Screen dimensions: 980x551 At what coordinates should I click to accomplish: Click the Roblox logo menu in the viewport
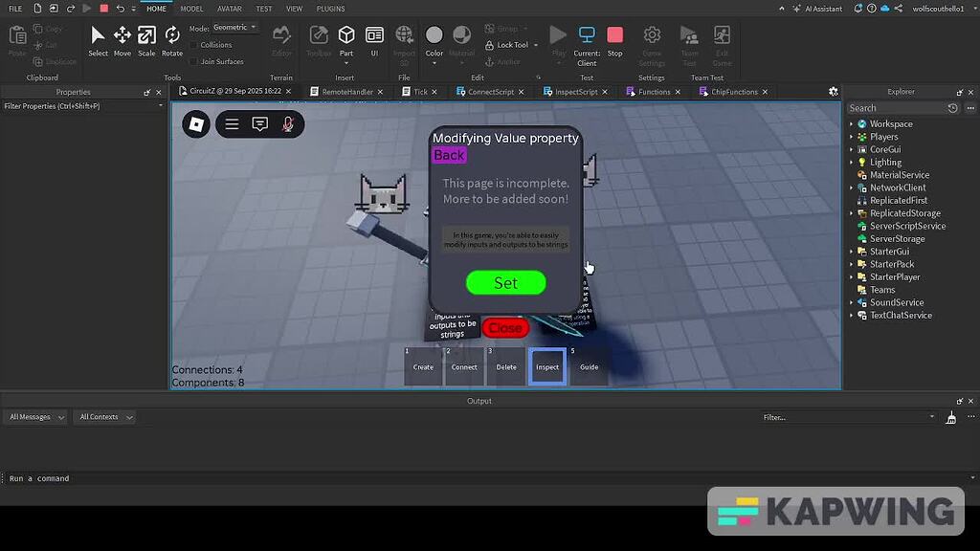(196, 124)
